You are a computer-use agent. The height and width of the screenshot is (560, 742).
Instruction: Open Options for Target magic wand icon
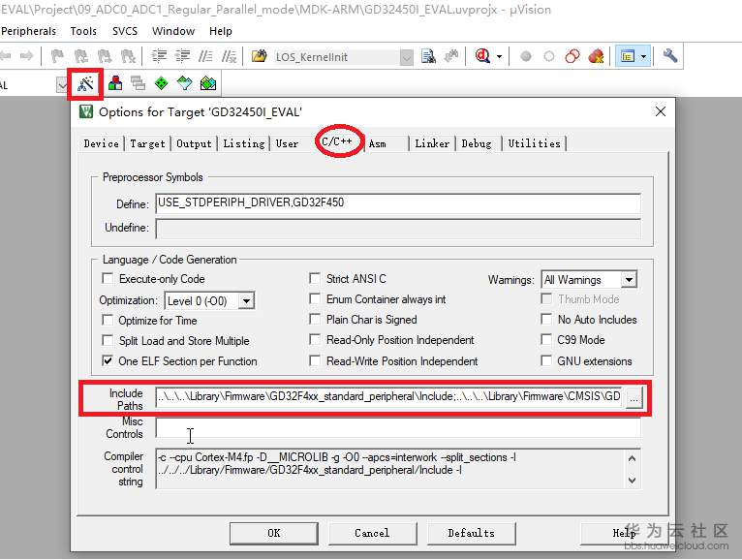click(x=85, y=84)
